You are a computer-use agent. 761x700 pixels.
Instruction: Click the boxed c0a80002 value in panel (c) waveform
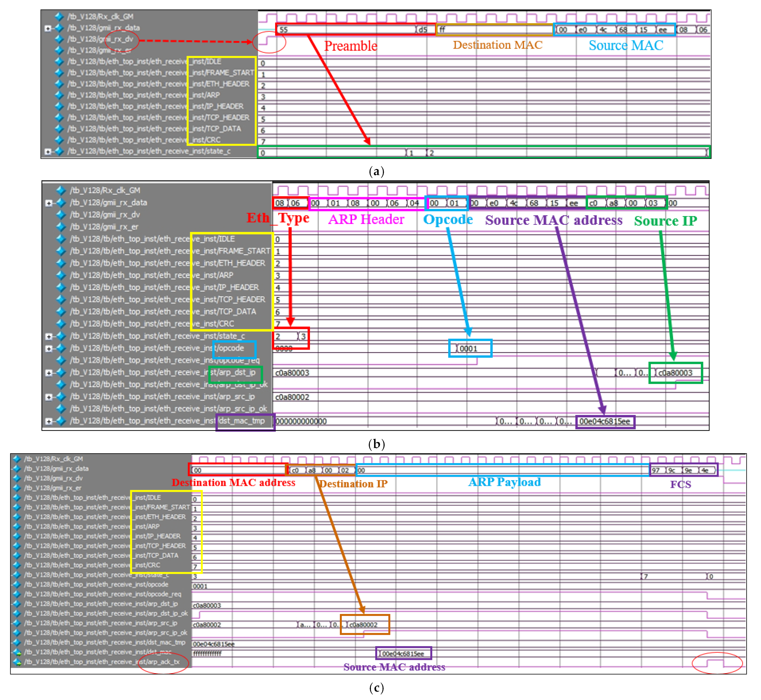coord(363,625)
